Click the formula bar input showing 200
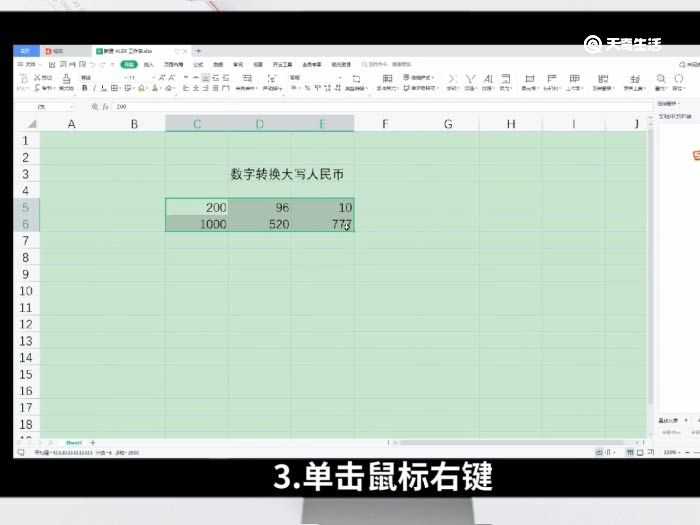Viewport: 700px width, 525px height. click(x=384, y=107)
